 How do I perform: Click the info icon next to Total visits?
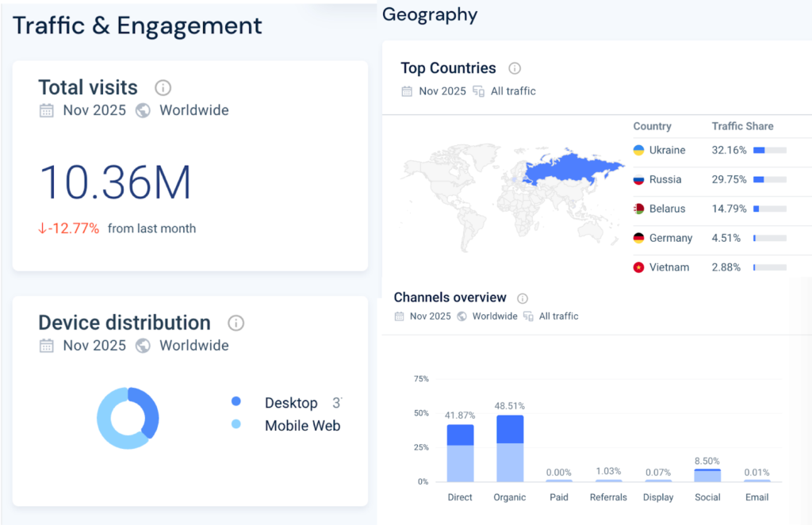pyautogui.click(x=163, y=88)
